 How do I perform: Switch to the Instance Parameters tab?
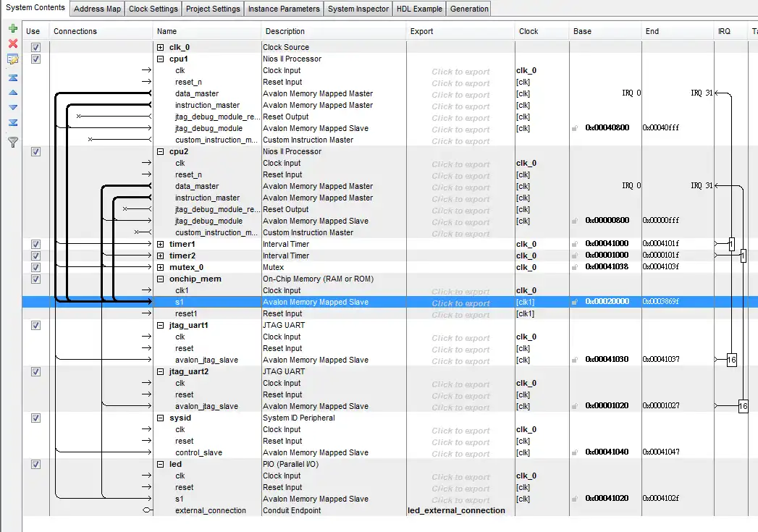[x=284, y=9]
